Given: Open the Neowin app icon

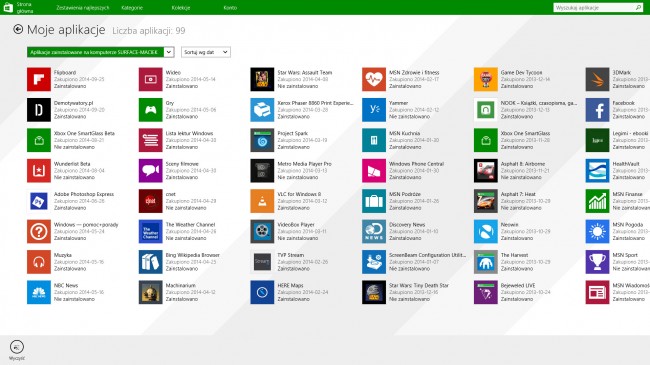Looking at the screenshot, I should pos(485,231).
